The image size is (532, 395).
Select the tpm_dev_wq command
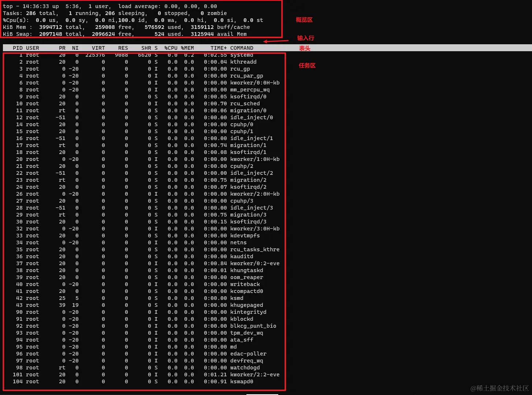coord(247,333)
